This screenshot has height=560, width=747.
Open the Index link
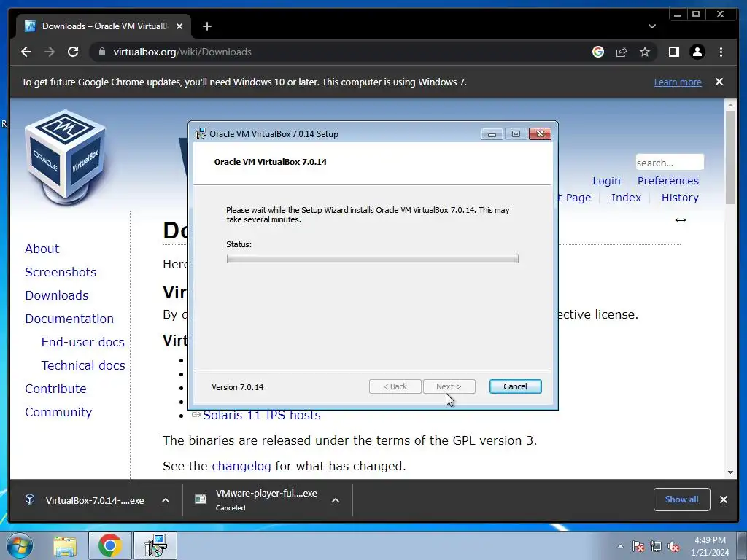click(626, 198)
